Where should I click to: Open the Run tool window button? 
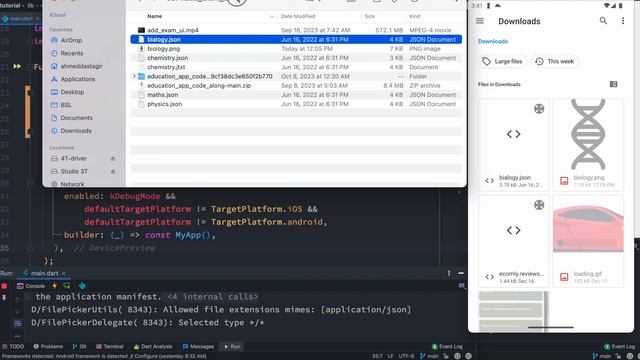[231, 347]
